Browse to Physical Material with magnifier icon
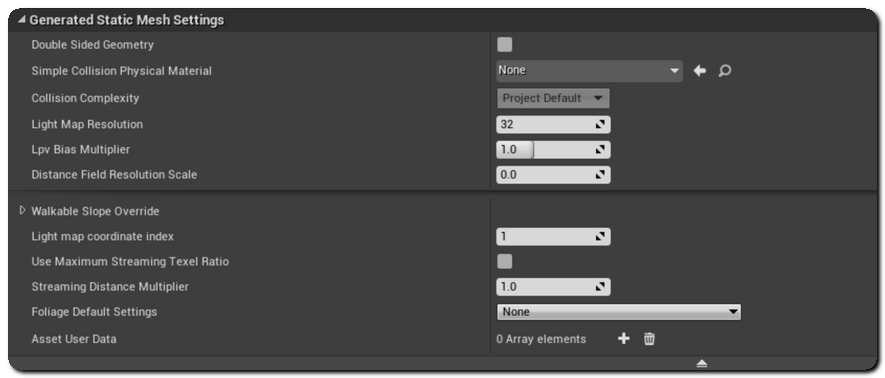885x378 pixels. (x=725, y=71)
